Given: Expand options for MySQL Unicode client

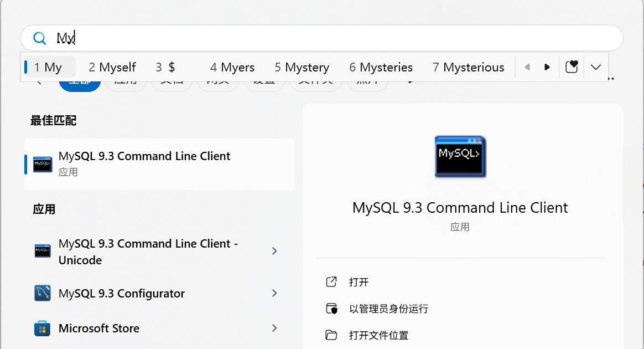Looking at the screenshot, I should tap(274, 251).
